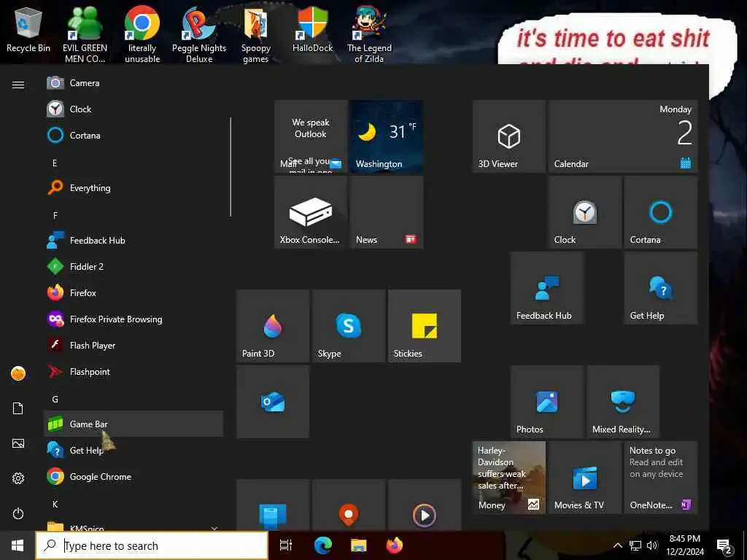Open the Movies & TV tile
This screenshot has height=560, width=747.
click(x=584, y=477)
